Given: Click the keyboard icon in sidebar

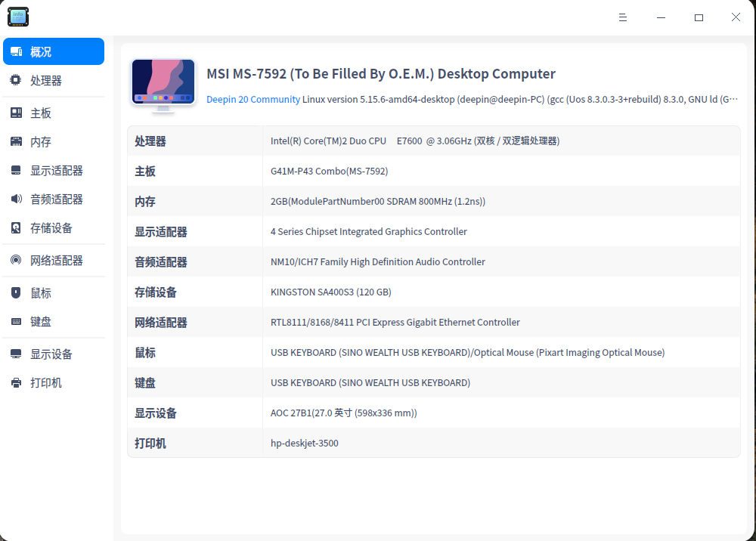Looking at the screenshot, I should pyautogui.click(x=16, y=321).
